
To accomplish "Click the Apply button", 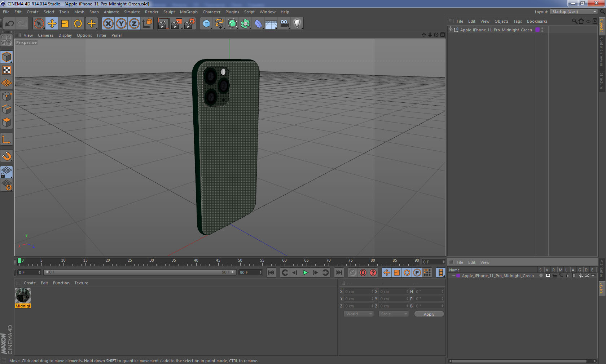I will pos(429,314).
